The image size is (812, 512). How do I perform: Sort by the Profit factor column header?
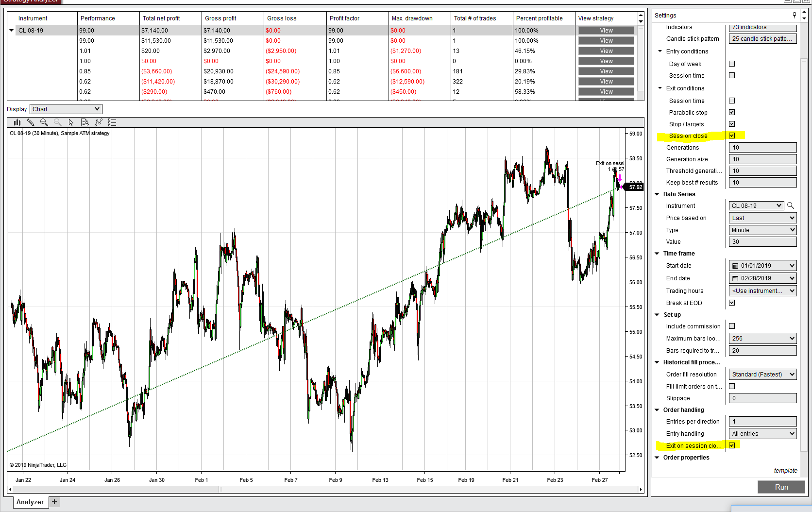point(357,18)
